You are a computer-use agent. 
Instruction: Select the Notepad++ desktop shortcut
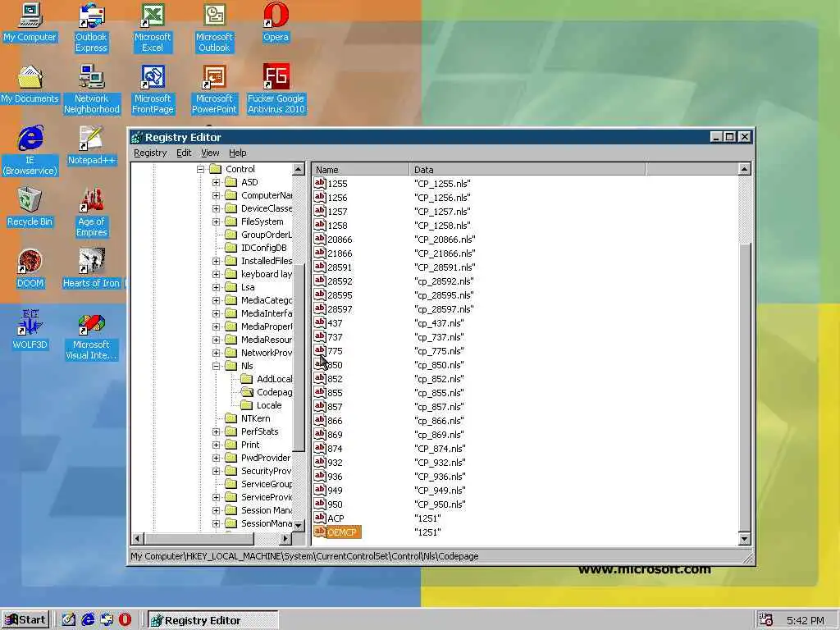91,146
